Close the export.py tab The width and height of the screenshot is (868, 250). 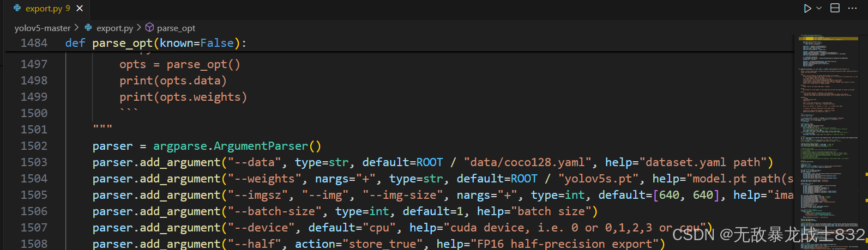pyautogui.click(x=80, y=9)
